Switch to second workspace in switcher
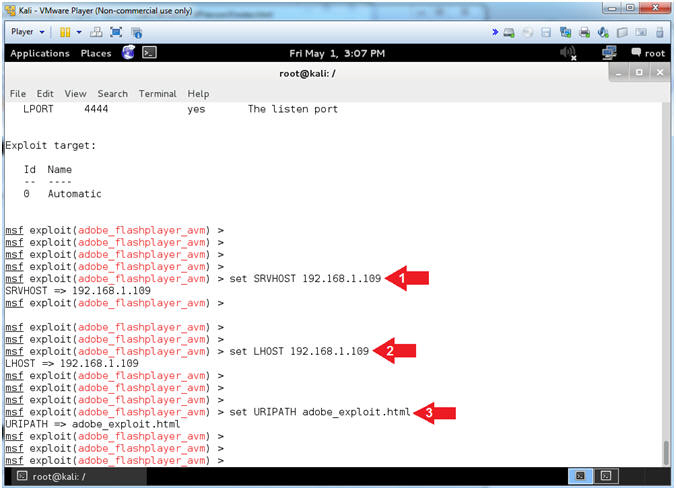 coord(606,476)
